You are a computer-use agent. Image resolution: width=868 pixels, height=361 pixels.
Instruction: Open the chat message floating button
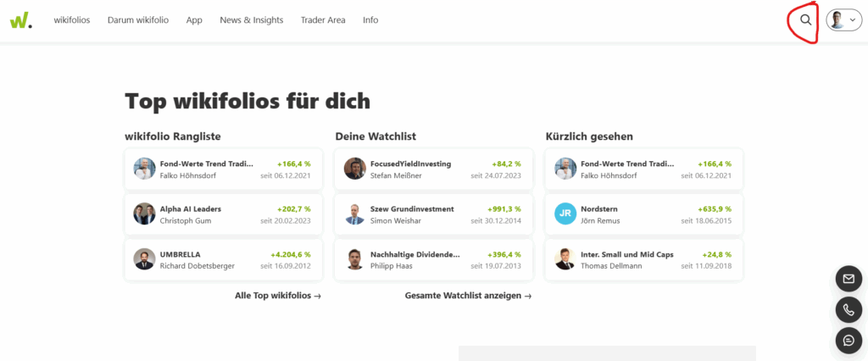[848, 341]
